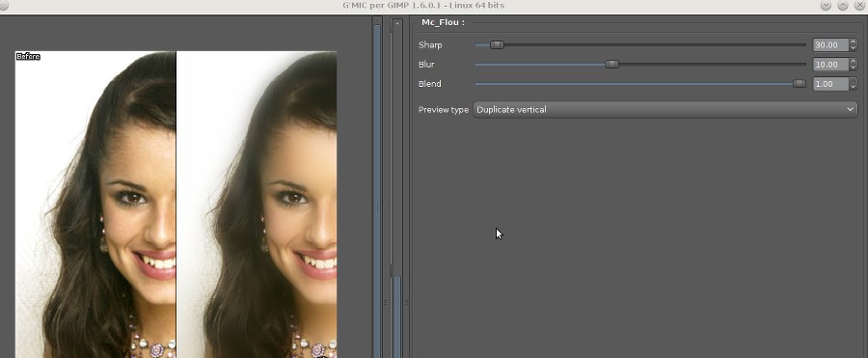Increase Blur value with up arrow
This screenshot has width=868, height=358.
coord(854,62)
